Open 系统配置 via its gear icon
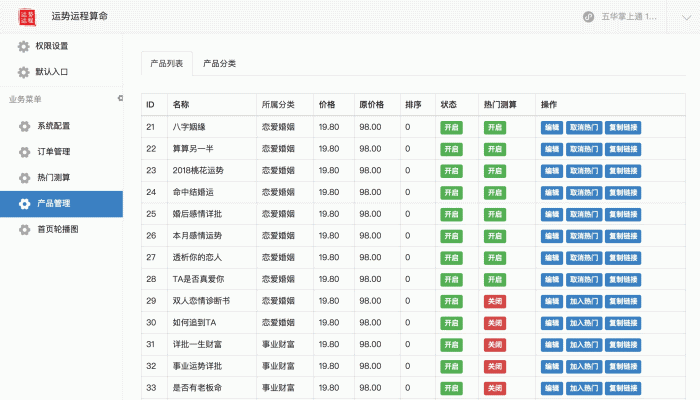Screen dimensions: 700x400 [26, 126]
